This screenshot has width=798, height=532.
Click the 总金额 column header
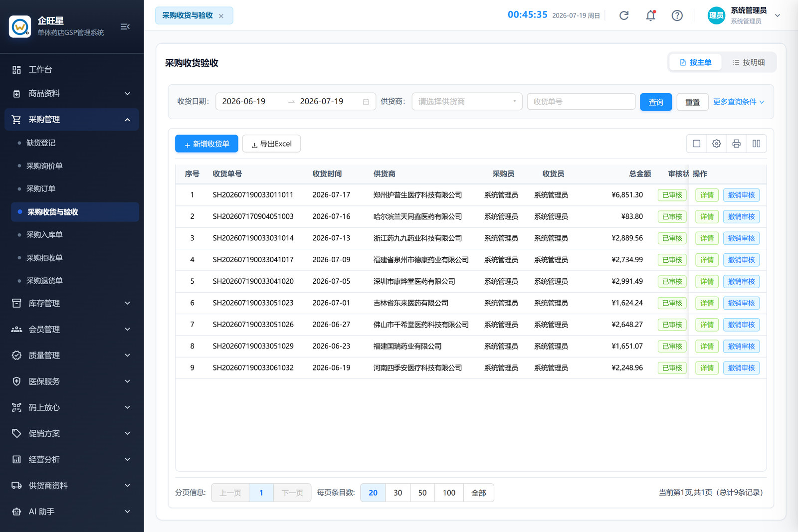[x=640, y=174]
